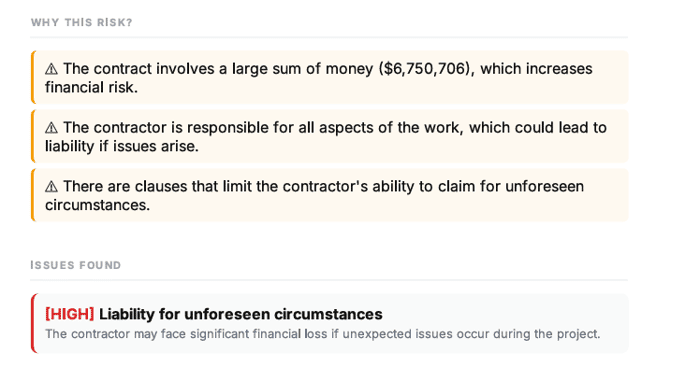The height and width of the screenshot is (381, 700).
Task: Click the $6,750,706 amount in the text
Action: click(426, 69)
